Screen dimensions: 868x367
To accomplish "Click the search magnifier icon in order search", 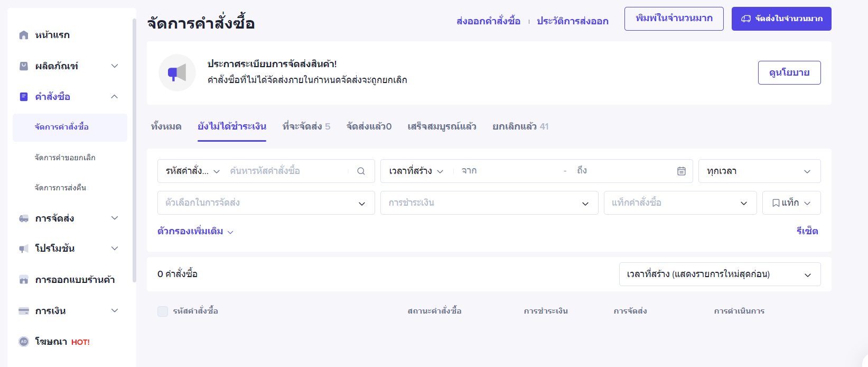I will 361,171.
